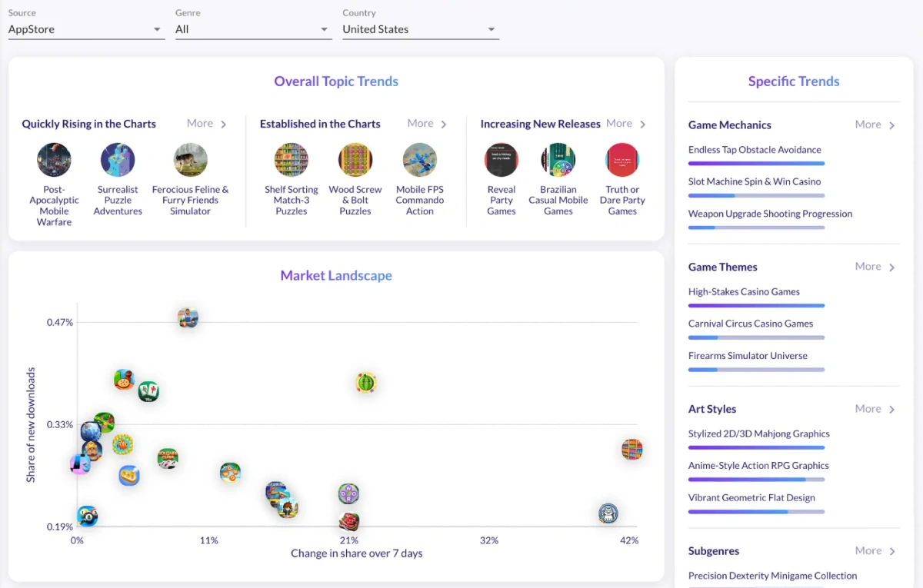Click the Brazilian Casual Mobile Games icon
This screenshot has height=588, width=923.
click(558, 159)
